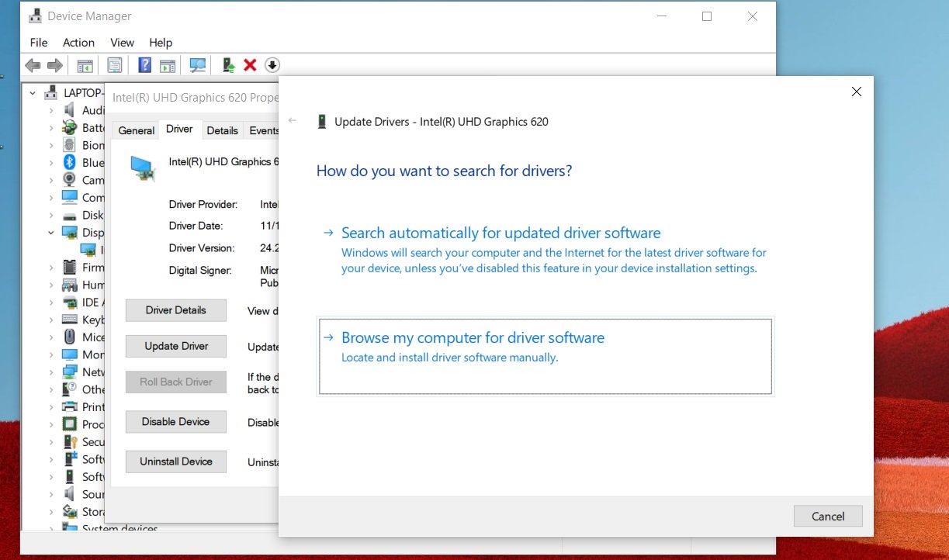949x560 pixels.
Task: Click the red Uninstall device toolbar icon
Action: click(249, 65)
